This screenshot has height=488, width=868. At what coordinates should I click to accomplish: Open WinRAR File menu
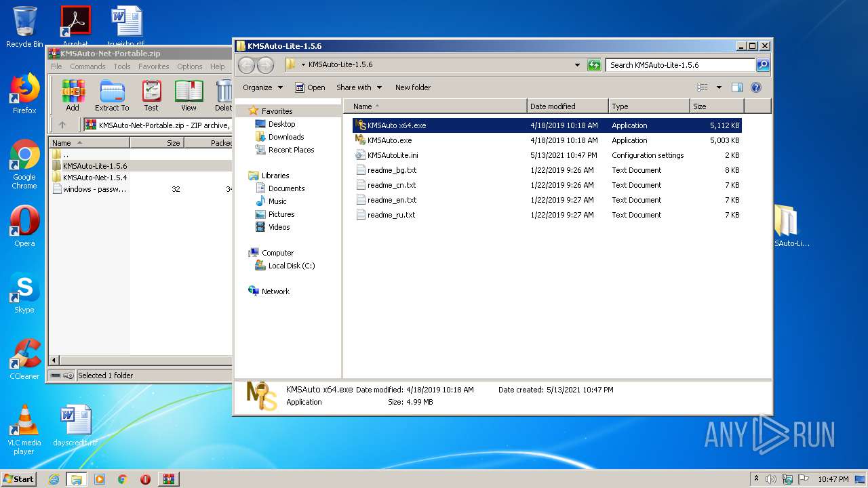tap(56, 66)
